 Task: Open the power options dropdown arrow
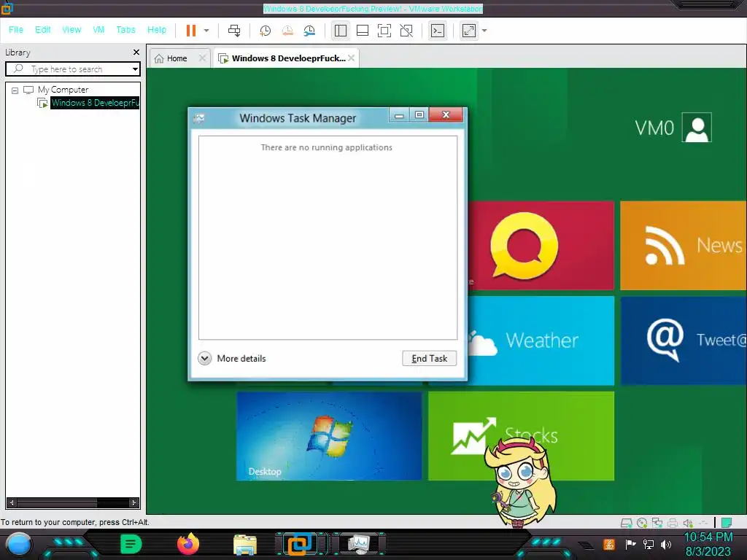click(206, 31)
